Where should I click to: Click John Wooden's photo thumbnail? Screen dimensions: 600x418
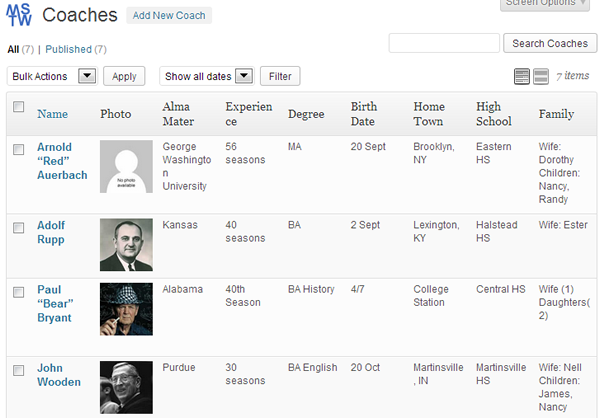pos(126,387)
